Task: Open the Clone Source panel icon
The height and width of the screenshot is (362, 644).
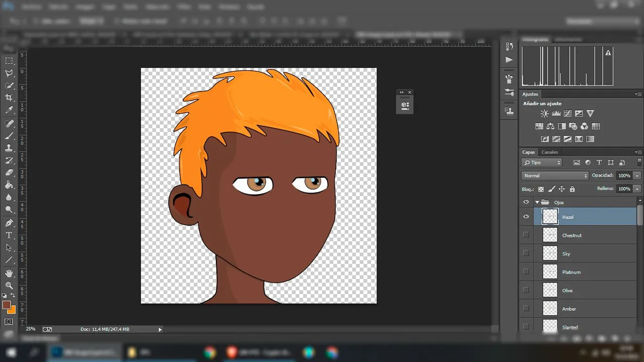Action: click(x=509, y=111)
